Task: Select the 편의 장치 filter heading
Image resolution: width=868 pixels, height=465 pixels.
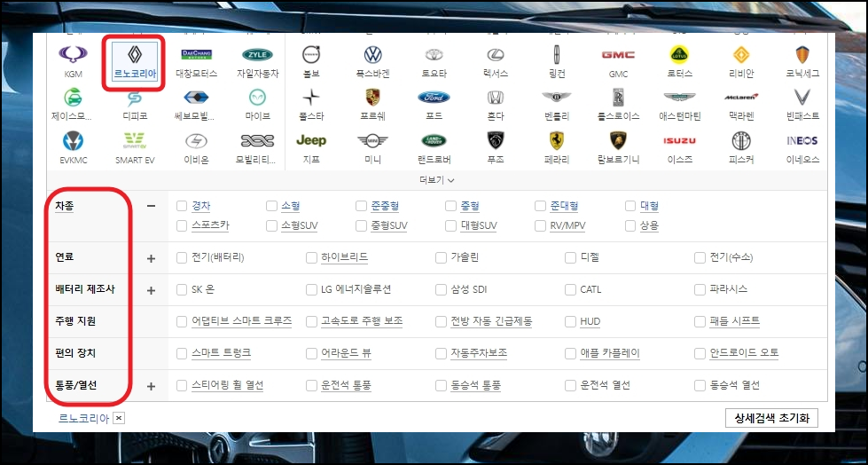Action: point(75,353)
